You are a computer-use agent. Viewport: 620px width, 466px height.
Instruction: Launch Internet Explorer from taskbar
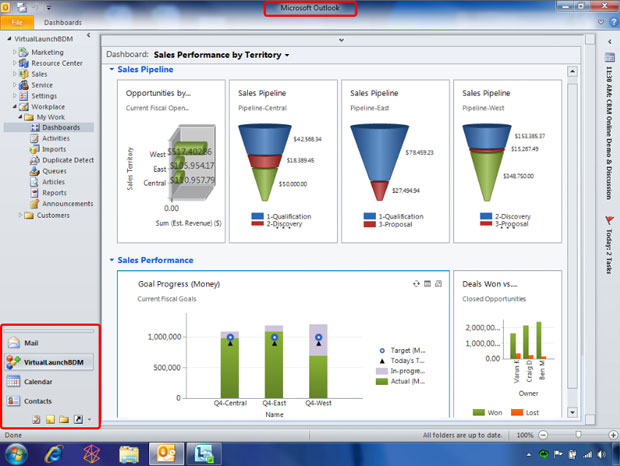pos(54,454)
